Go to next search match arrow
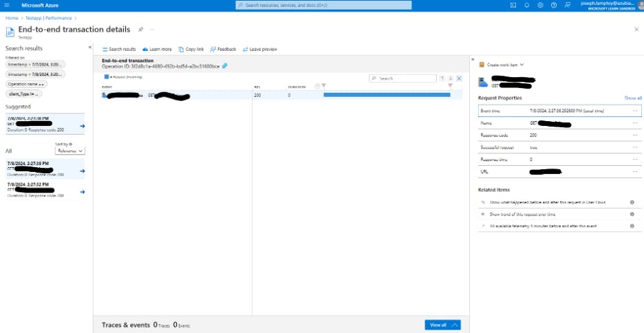The width and height of the screenshot is (644, 333). pyautogui.click(x=451, y=78)
